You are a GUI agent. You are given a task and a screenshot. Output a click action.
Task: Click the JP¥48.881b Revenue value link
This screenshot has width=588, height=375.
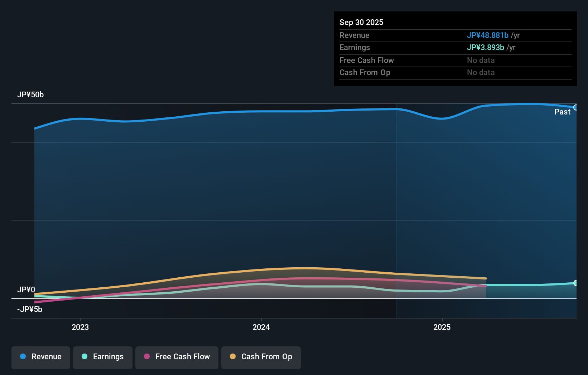click(x=488, y=35)
